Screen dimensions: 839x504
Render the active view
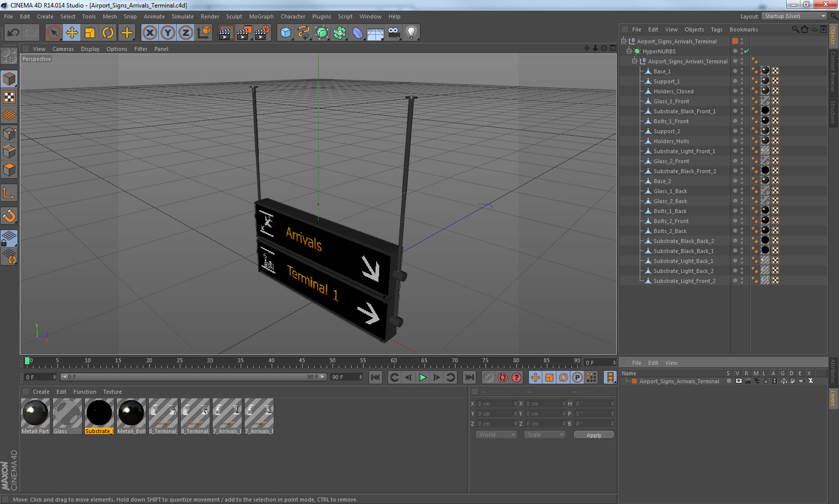(x=226, y=33)
